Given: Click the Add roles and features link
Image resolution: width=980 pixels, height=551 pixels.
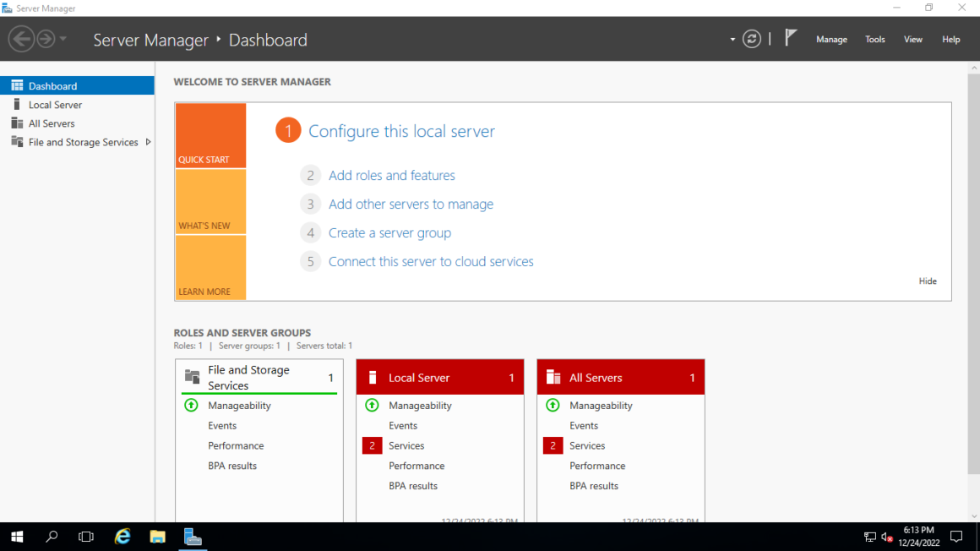Looking at the screenshot, I should (391, 175).
